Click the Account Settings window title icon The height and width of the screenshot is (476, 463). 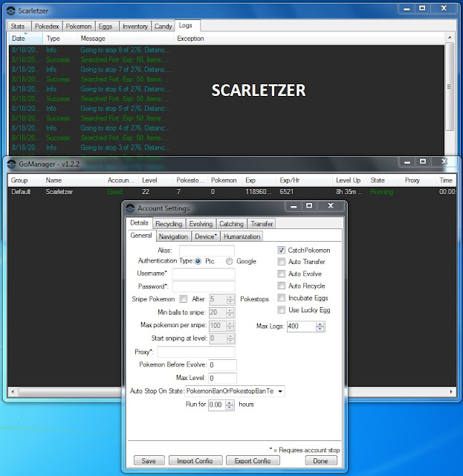(x=130, y=208)
